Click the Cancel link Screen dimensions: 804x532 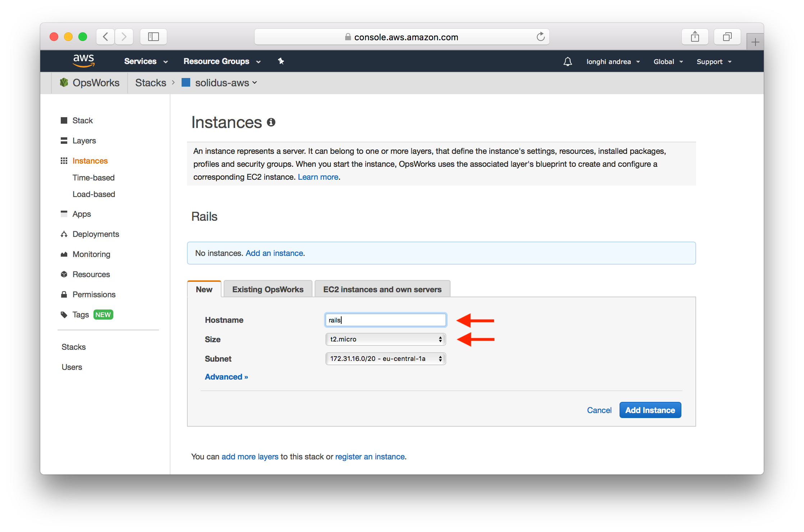tap(599, 410)
